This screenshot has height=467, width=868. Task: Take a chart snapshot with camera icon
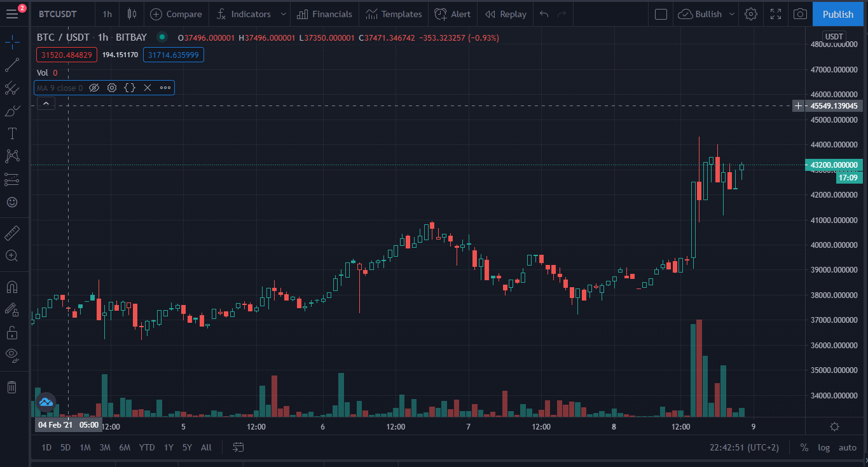(801, 14)
